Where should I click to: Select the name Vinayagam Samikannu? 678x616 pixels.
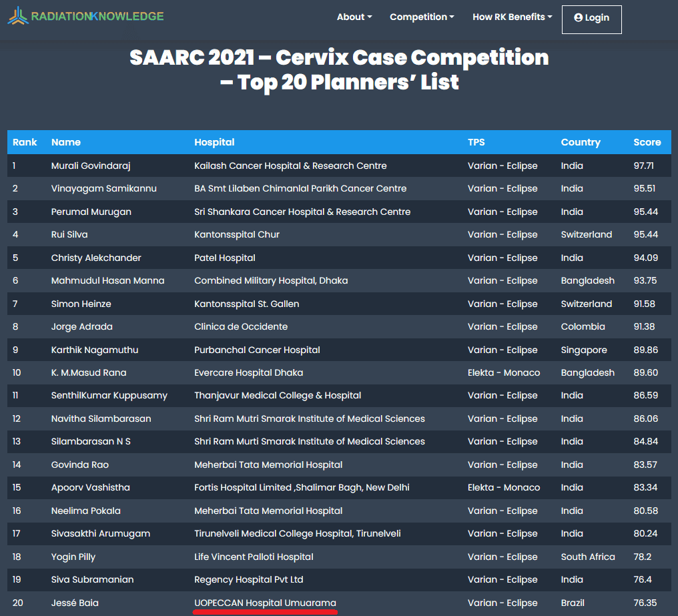point(104,189)
